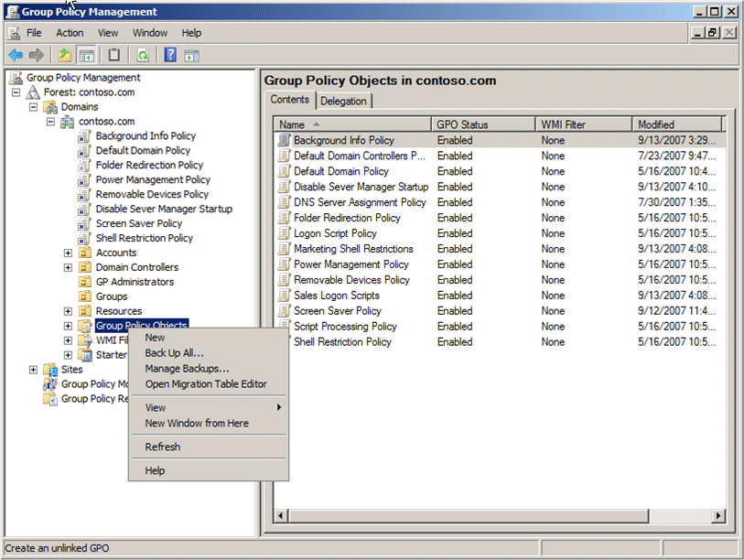Expand the Domain Controllers OU
Viewport: 744px width, 560px height.
68,268
